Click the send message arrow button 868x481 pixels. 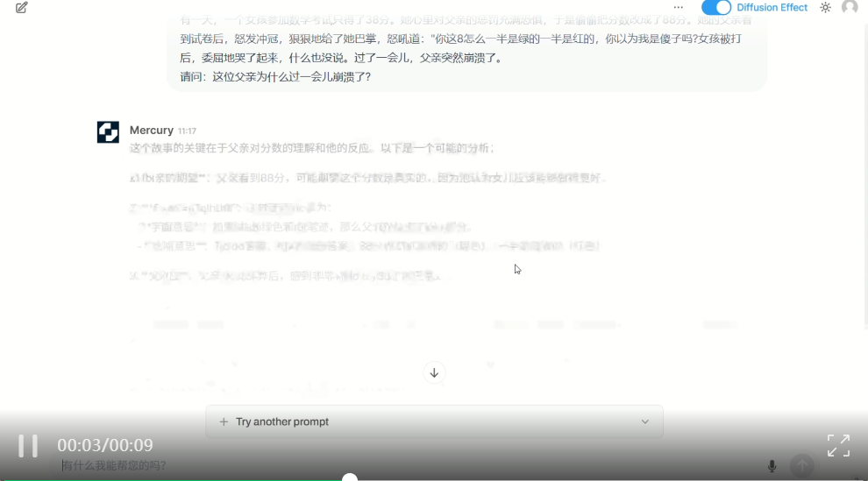801,466
